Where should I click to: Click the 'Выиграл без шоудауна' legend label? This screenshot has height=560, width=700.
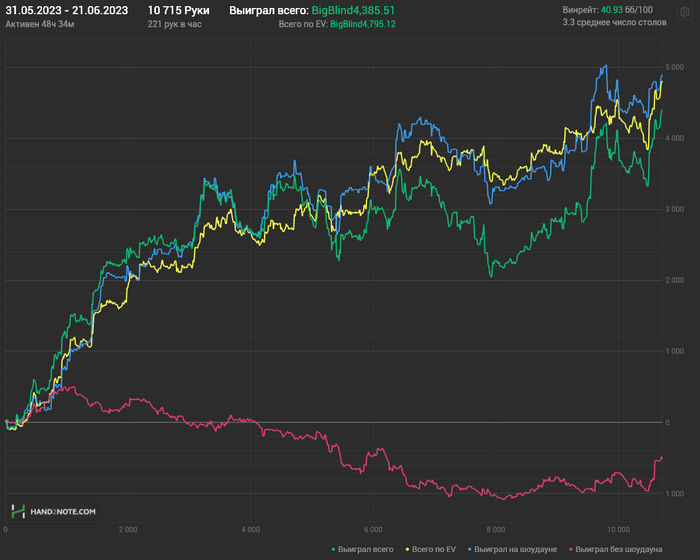[x=619, y=549]
